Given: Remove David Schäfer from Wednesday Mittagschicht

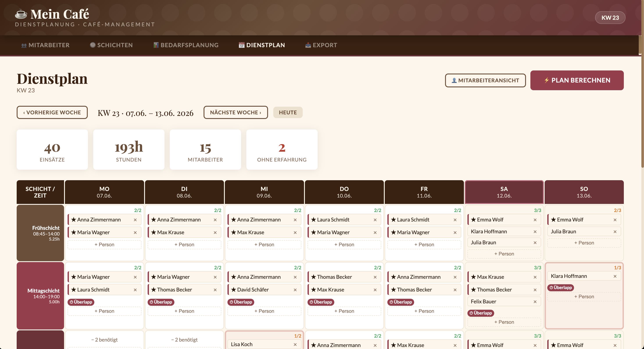Looking at the screenshot, I should pos(295,290).
